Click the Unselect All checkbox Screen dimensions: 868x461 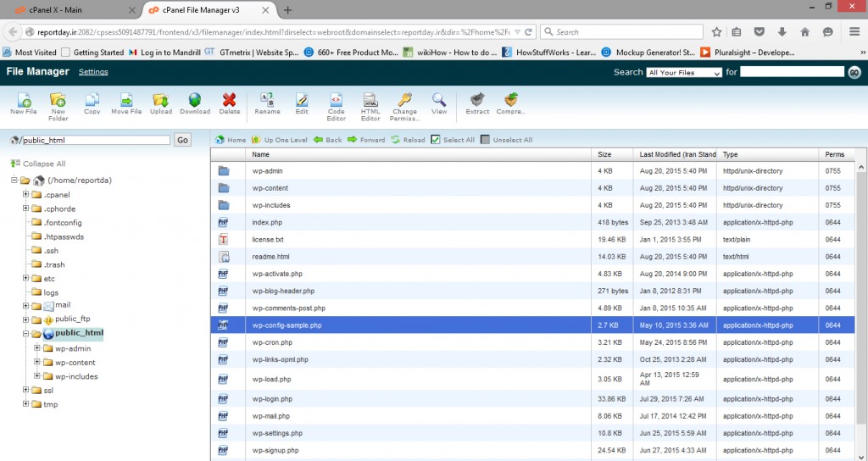pyautogui.click(x=485, y=140)
